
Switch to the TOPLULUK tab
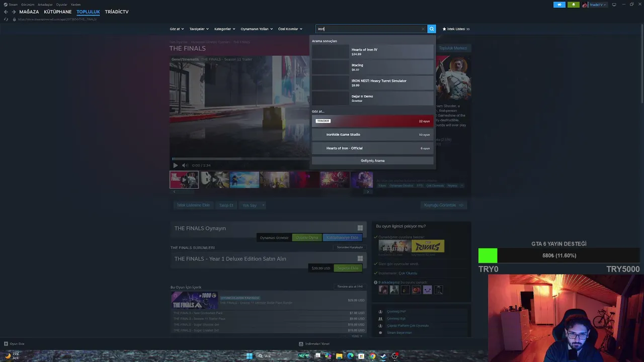click(x=88, y=12)
